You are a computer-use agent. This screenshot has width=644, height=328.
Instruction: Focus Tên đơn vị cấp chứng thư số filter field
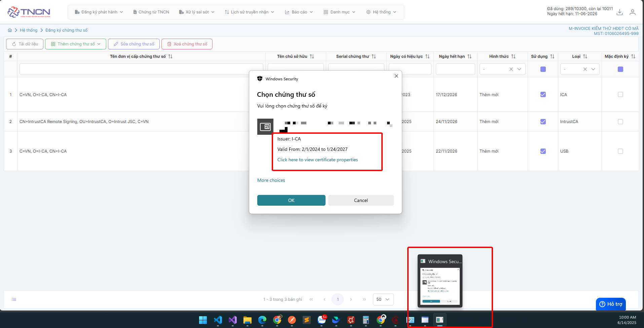pyautogui.click(x=141, y=69)
